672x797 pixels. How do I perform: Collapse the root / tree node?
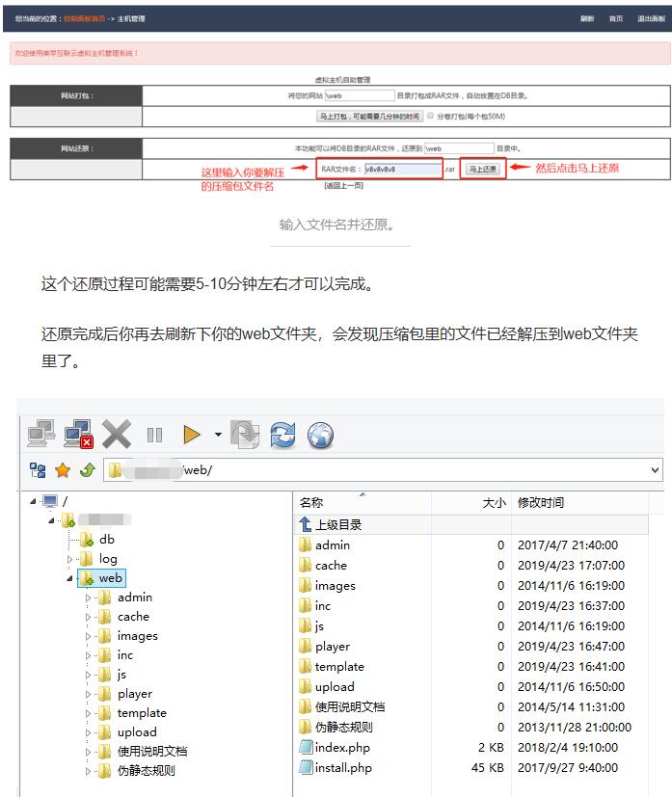tap(33, 502)
